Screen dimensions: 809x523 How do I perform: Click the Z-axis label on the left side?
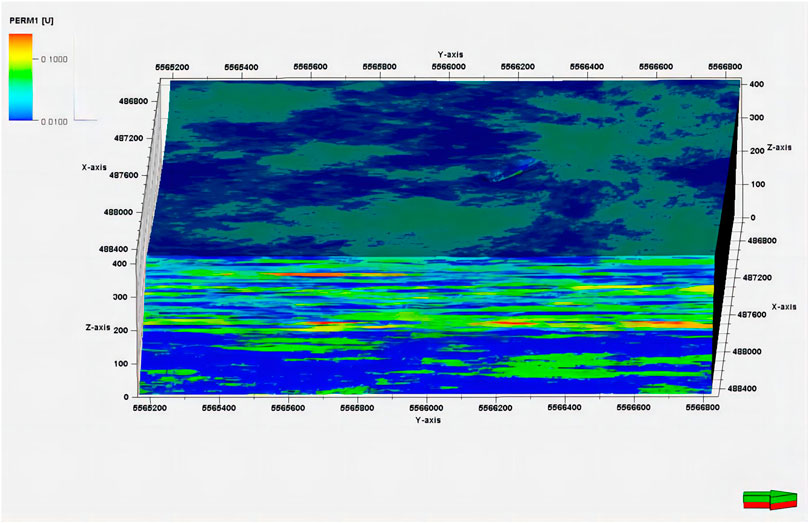pos(98,327)
